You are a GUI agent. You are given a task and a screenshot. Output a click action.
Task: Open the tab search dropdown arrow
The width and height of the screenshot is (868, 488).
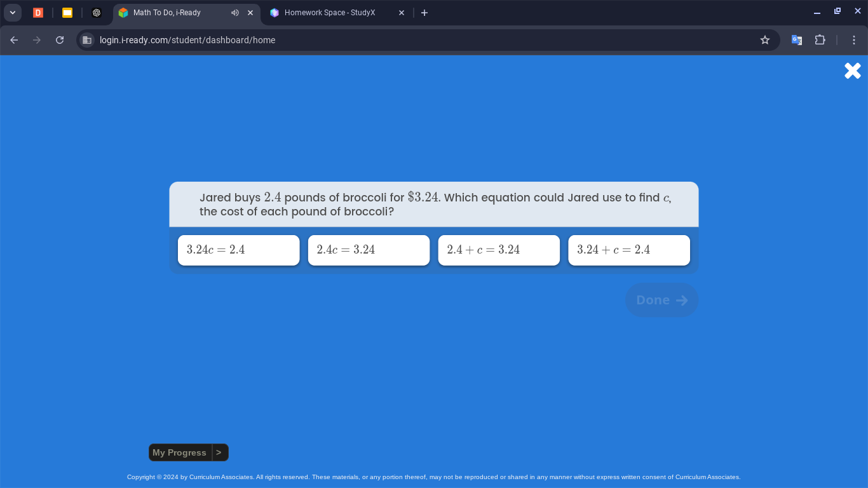click(x=12, y=13)
